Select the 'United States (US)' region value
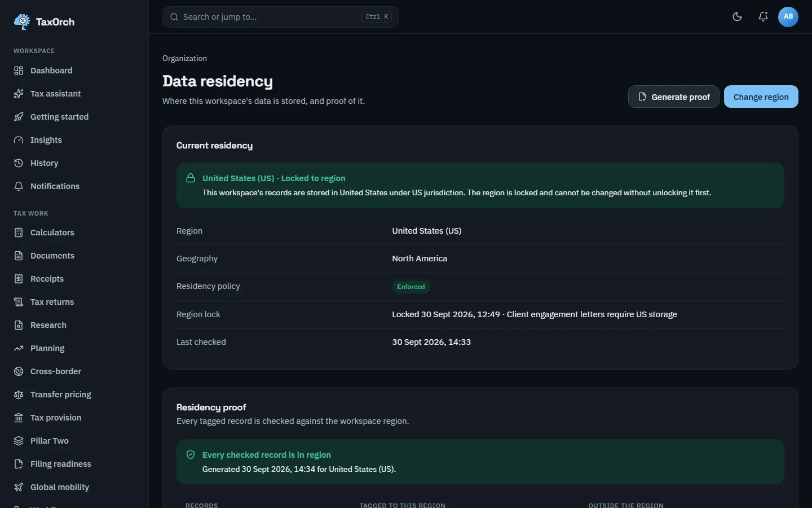The width and height of the screenshot is (812, 508). tap(427, 231)
